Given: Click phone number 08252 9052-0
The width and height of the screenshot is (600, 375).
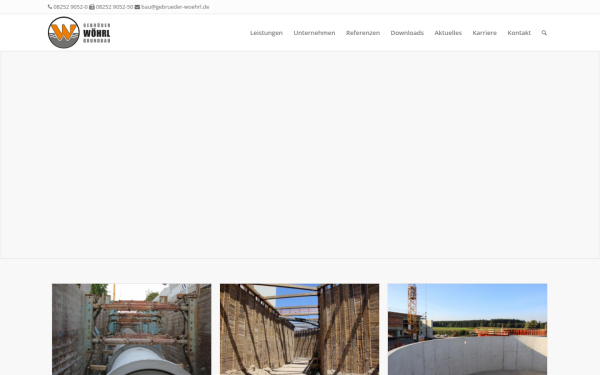Looking at the screenshot, I should 70,7.
